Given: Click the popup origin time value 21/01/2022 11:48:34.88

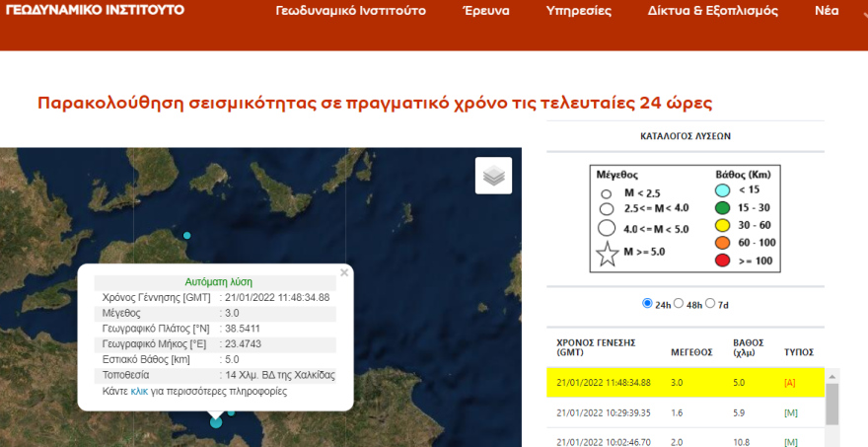Looking at the screenshot, I should point(277,297).
